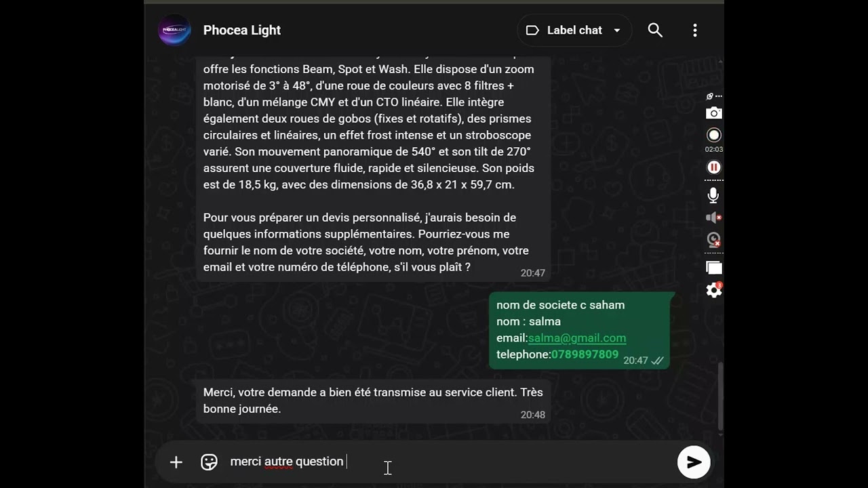Open recorder settings gear with notification badge
The height and width of the screenshot is (488, 868).
coord(714,289)
